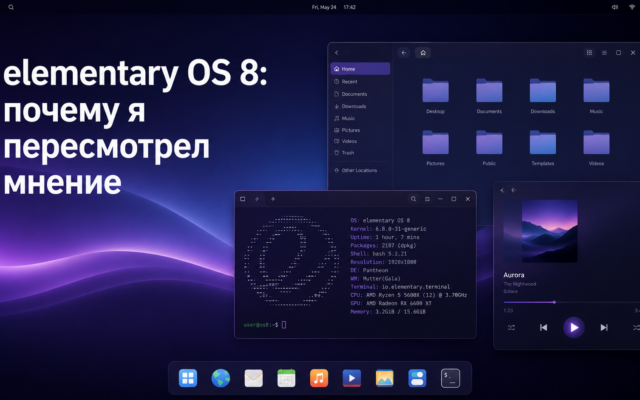Select Downloads in the Files sidebar
The image size is (640, 400).
pyautogui.click(x=360, y=106)
